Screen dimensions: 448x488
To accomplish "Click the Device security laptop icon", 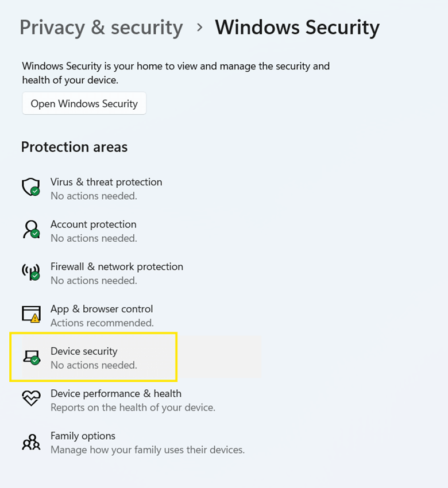I will (30, 357).
